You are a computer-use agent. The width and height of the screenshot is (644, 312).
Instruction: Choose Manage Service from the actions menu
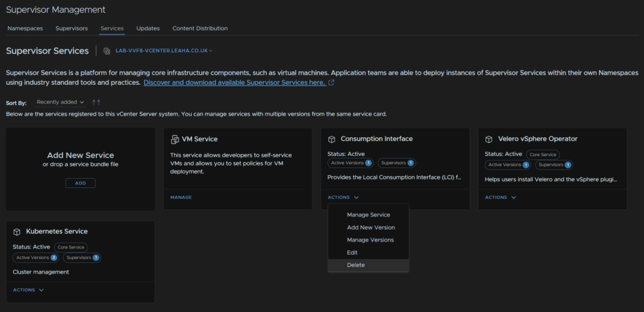click(369, 214)
